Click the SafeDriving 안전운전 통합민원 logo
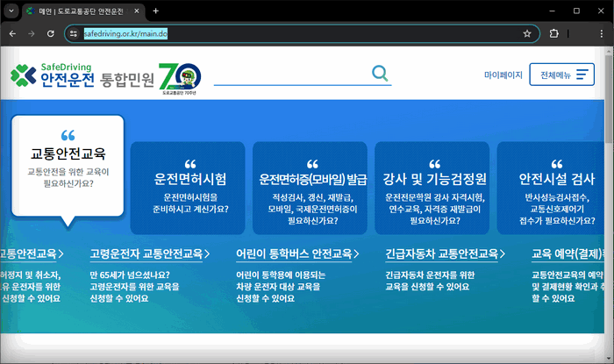 (82, 75)
